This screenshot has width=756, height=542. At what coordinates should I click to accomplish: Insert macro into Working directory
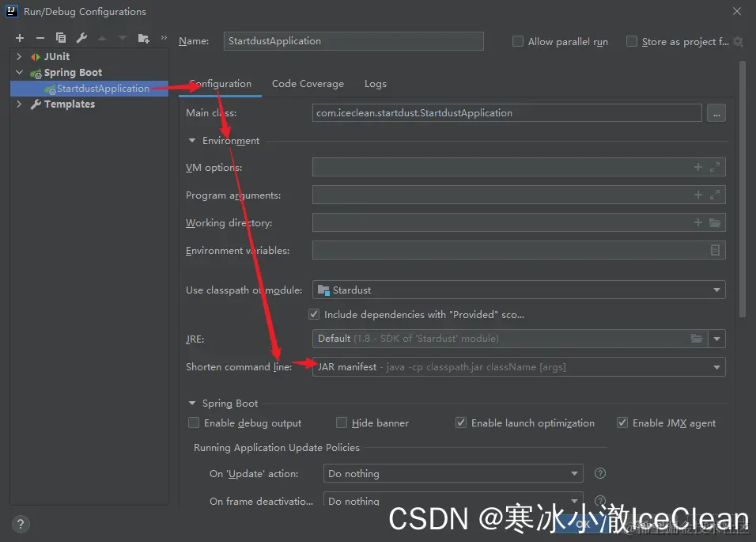[698, 222]
